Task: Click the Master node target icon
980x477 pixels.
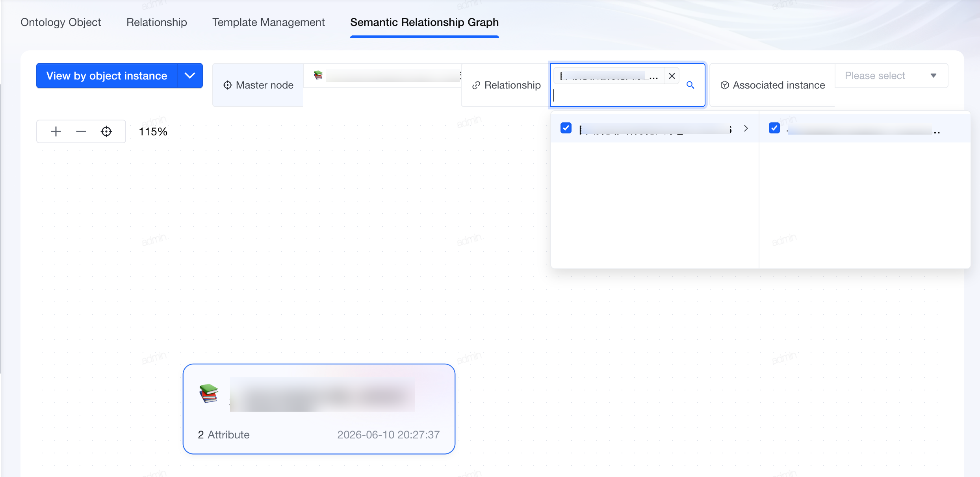Action: (228, 85)
